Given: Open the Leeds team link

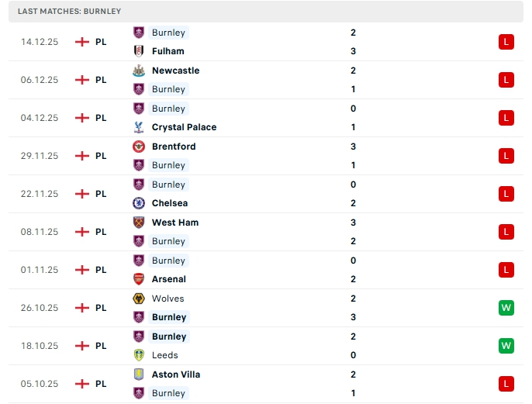Looking at the screenshot, I should coord(164,355).
